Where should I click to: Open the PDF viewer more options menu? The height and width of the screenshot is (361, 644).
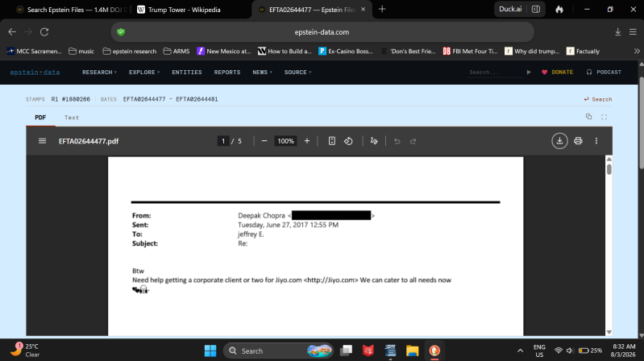(596, 141)
